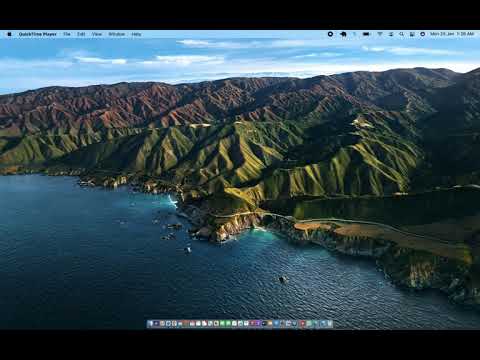Open the battery status menu
480x360 pixels.
(366, 34)
